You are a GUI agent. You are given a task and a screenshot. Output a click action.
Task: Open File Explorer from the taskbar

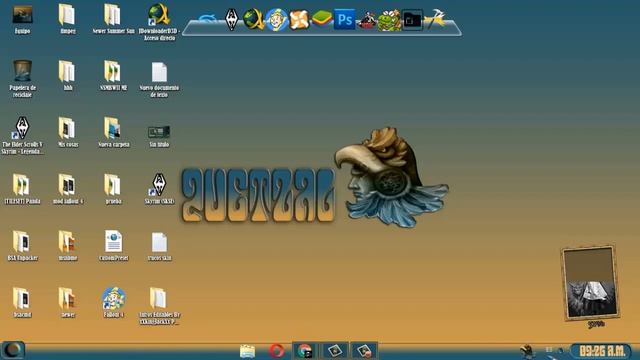click(x=247, y=351)
